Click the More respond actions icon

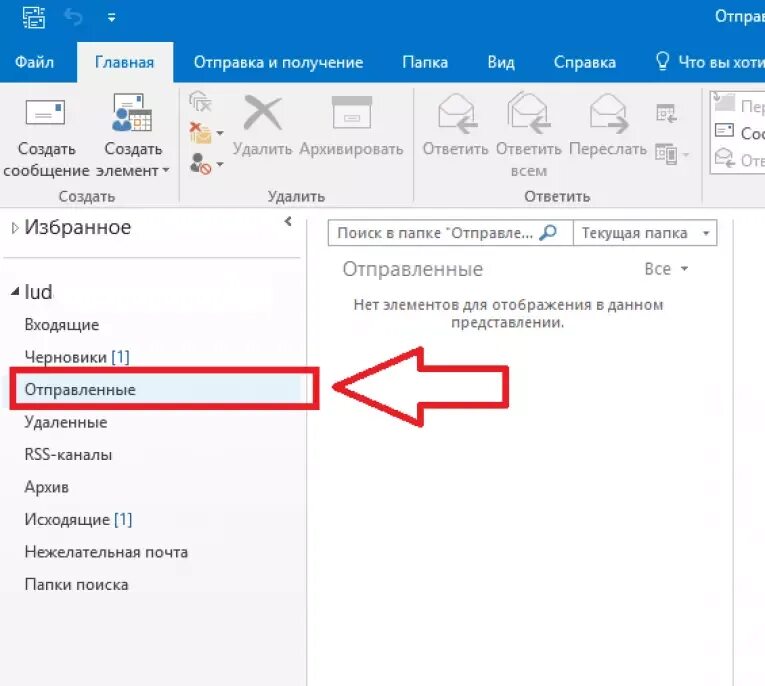pyautogui.click(x=666, y=154)
